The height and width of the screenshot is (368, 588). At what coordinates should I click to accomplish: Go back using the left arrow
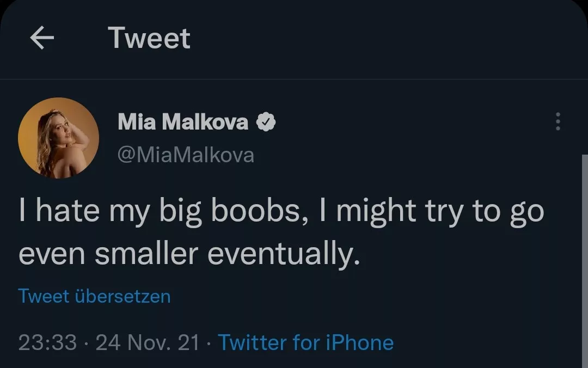coord(42,39)
